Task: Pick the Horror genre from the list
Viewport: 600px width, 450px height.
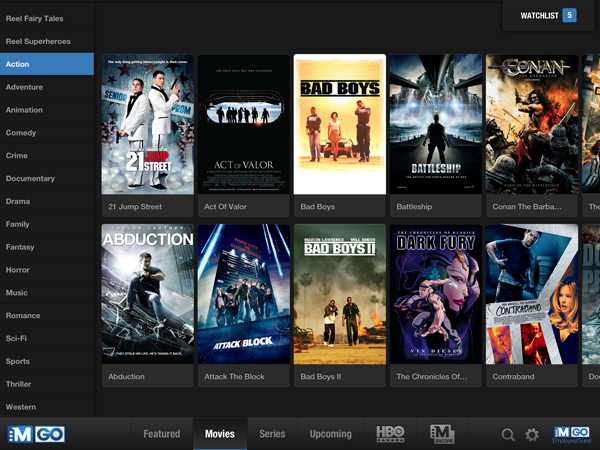Action: 18,270
